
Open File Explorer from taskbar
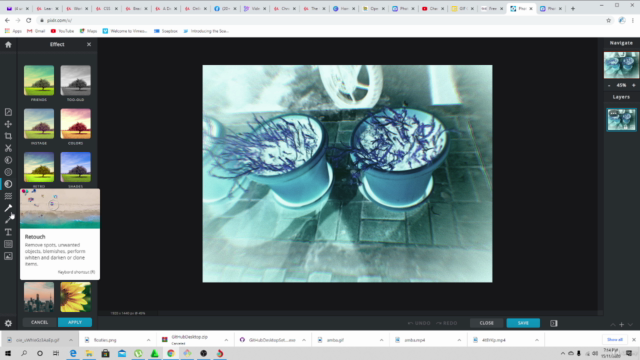pos(89,353)
